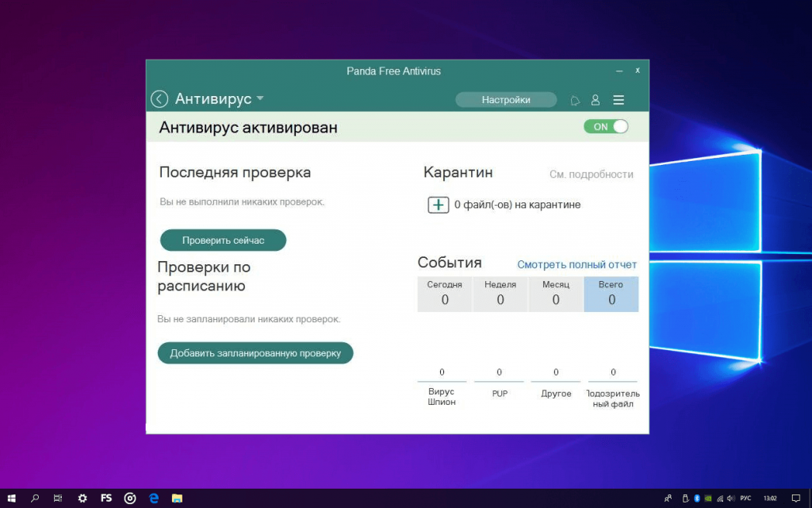Viewport: 812px width, 508px height.
Task: Click the 0 файл(-ов) на карантине text
Action: (x=517, y=205)
